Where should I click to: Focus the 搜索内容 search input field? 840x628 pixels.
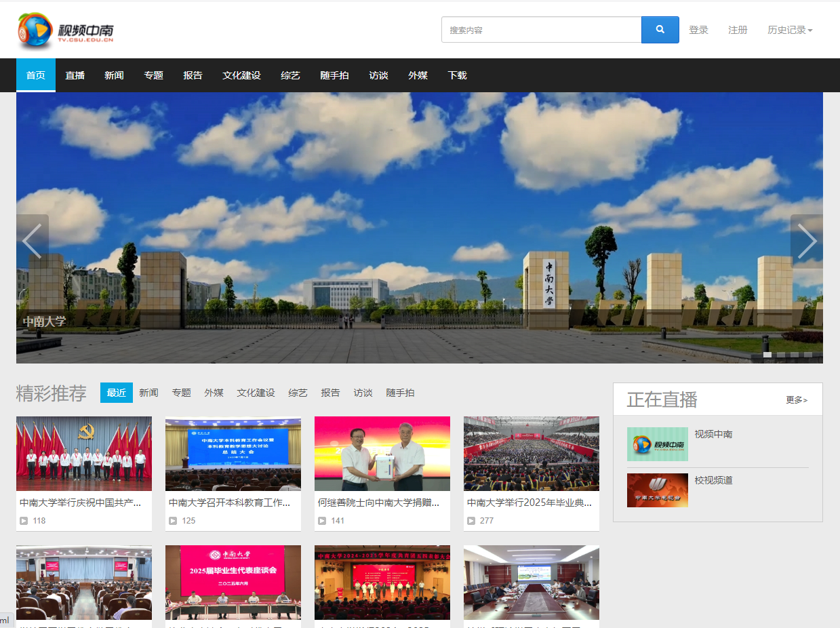(541, 30)
